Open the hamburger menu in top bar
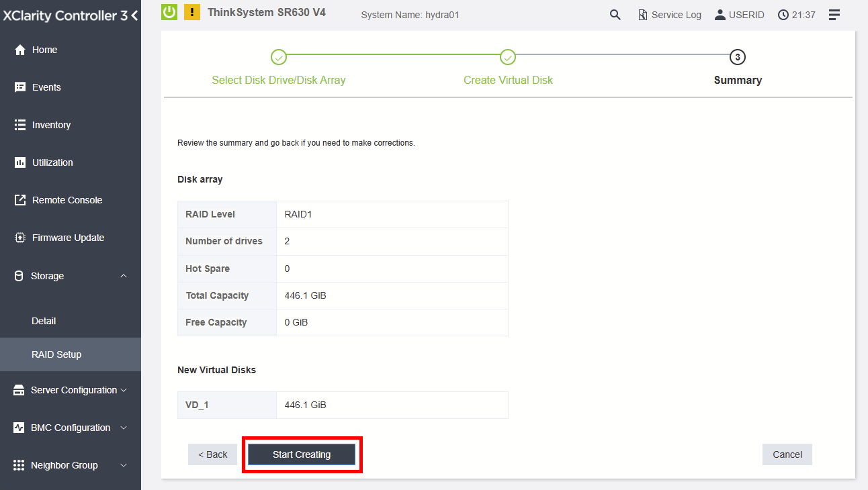The width and height of the screenshot is (868, 490). pyautogui.click(x=834, y=14)
